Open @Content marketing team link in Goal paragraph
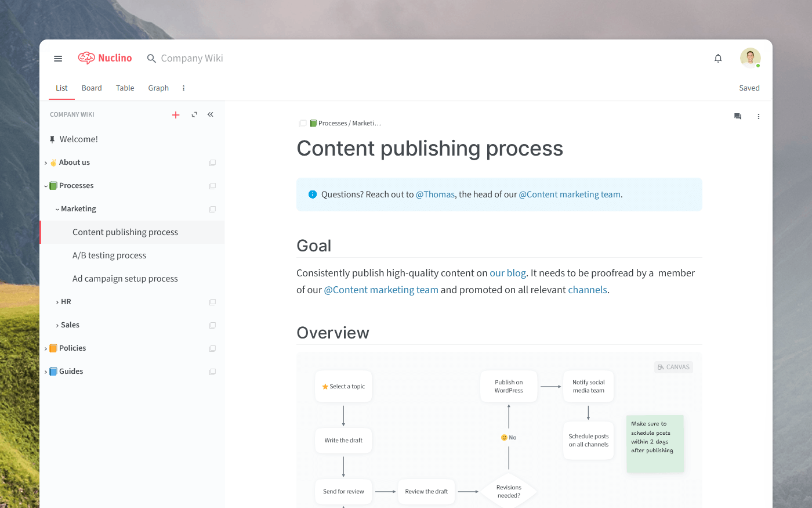812x508 pixels. click(x=381, y=290)
